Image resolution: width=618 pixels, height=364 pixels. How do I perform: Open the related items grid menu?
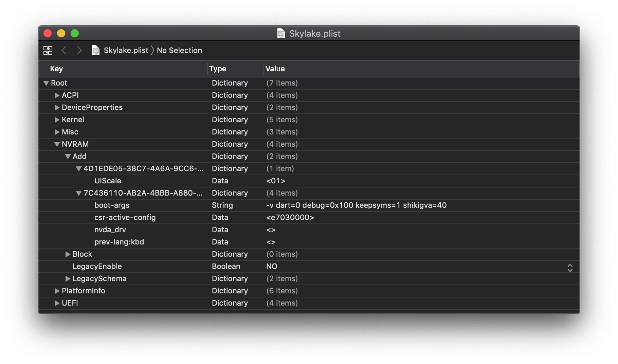pyautogui.click(x=48, y=51)
